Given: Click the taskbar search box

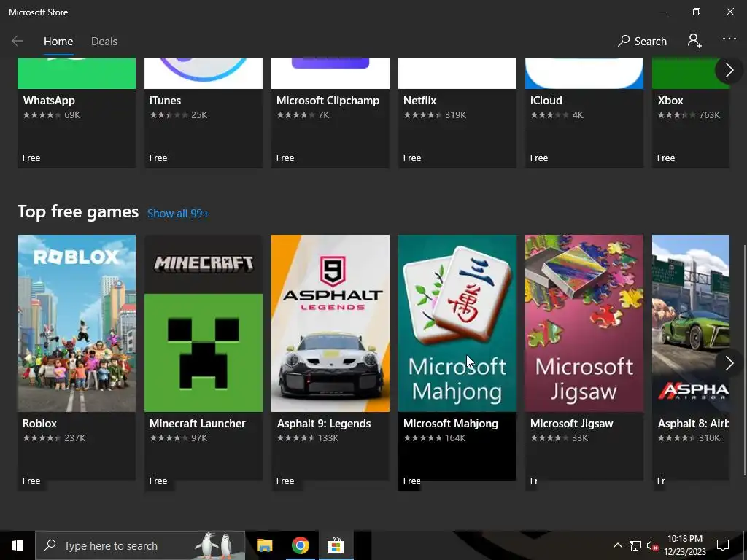Looking at the screenshot, I should click(x=140, y=545).
